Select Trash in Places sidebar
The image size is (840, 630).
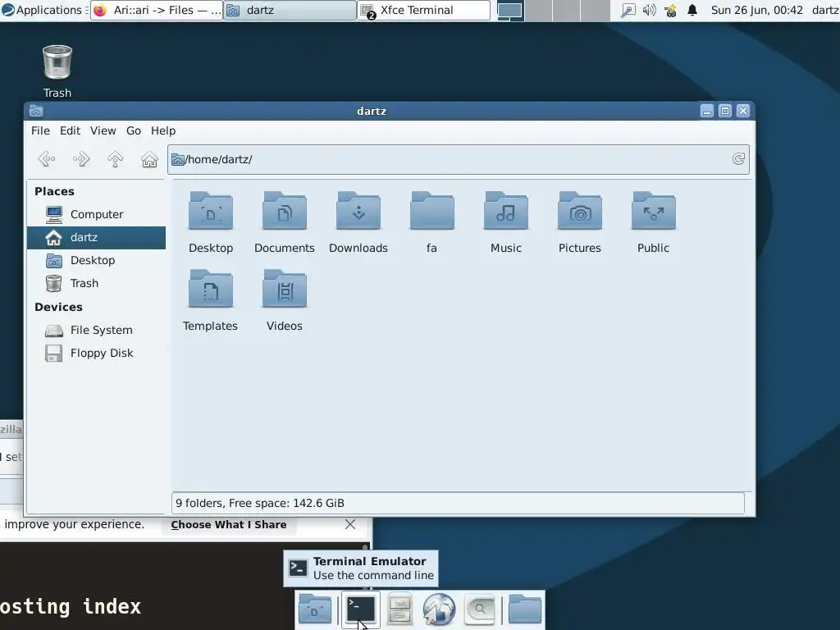click(97, 283)
